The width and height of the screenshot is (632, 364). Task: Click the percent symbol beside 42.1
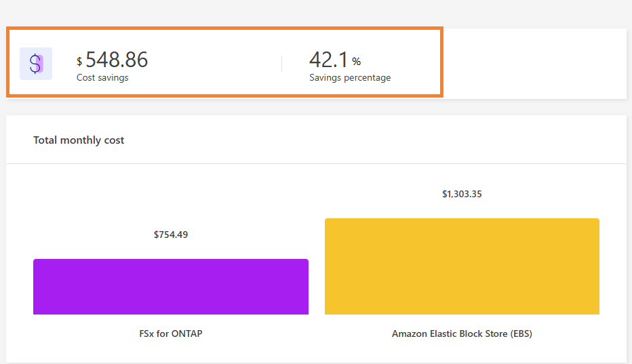[356, 62]
